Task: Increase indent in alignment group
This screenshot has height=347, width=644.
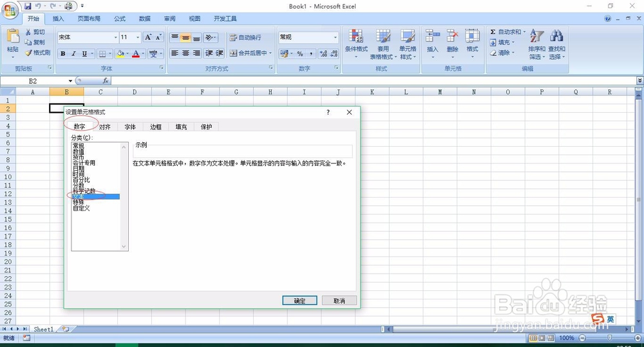Action: pos(220,53)
